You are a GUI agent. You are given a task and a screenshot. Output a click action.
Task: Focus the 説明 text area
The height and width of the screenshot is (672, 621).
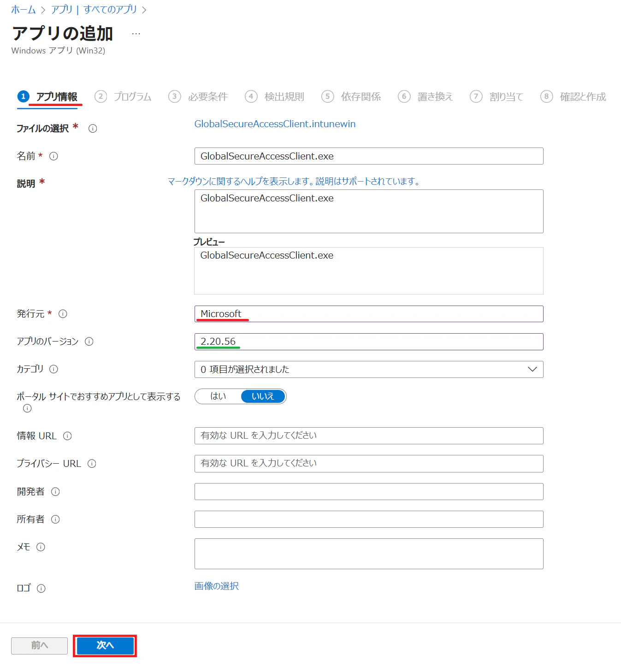tap(369, 212)
